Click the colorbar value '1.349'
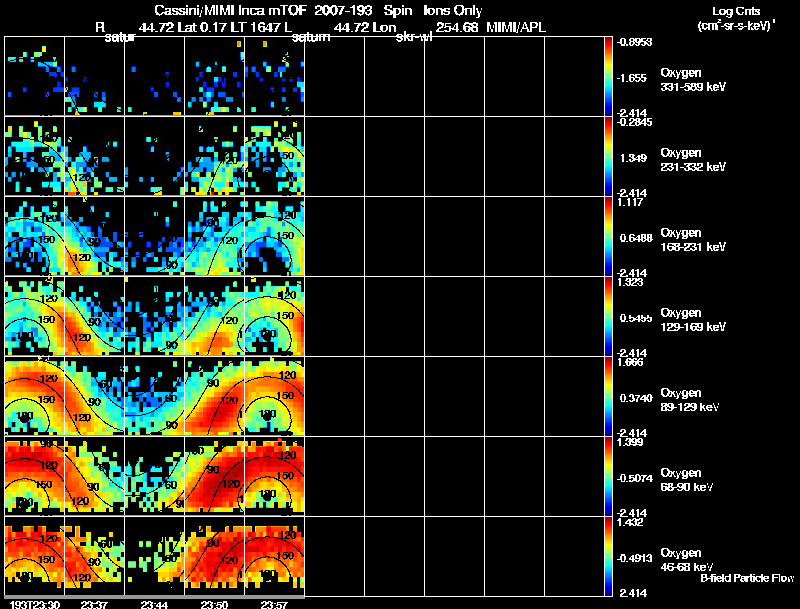800x609 pixels. pyautogui.click(x=633, y=158)
